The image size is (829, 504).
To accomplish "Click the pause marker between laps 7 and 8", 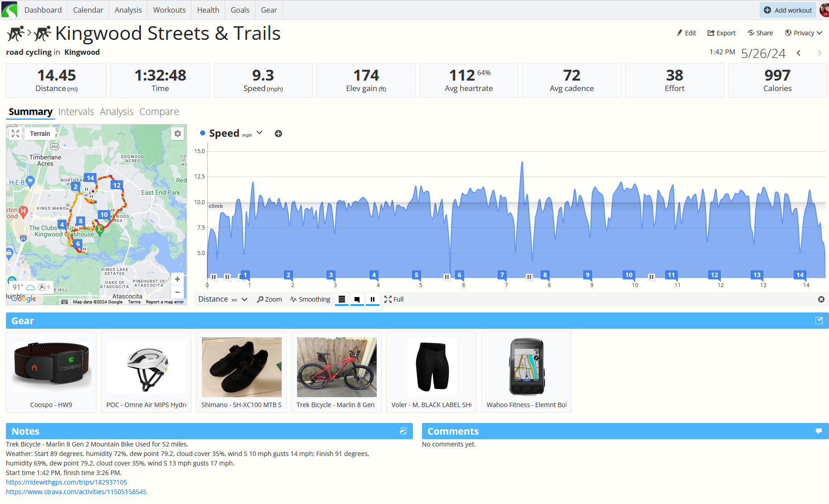I will pyautogui.click(x=529, y=277).
